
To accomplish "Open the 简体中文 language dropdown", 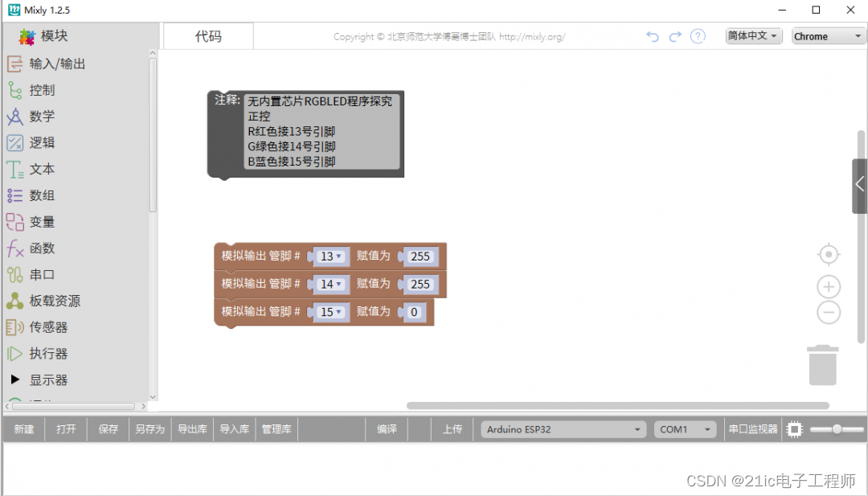I will 753,36.
